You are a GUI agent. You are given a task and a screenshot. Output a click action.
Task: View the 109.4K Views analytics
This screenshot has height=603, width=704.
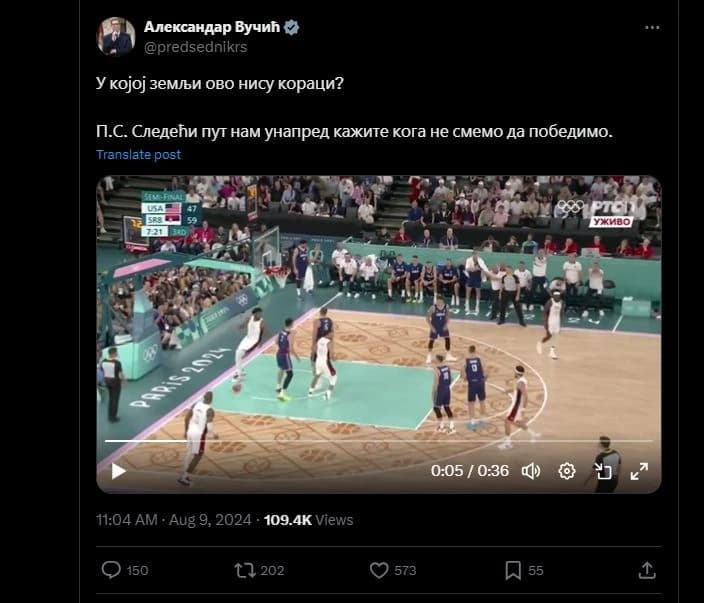click(x=308, y=520)
